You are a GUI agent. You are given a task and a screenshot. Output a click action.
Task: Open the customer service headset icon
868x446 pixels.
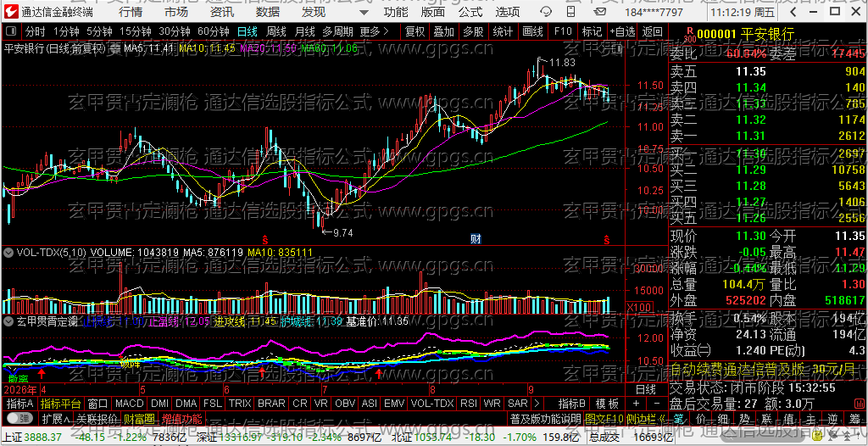point(546,12)
